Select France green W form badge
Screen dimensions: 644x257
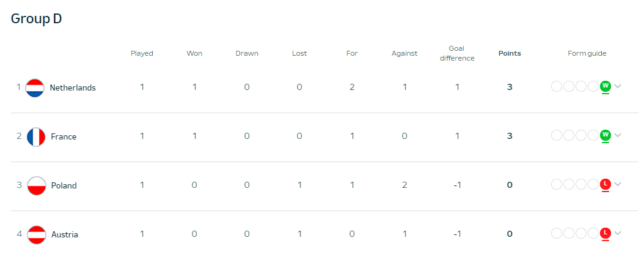(x=606, y=135)
